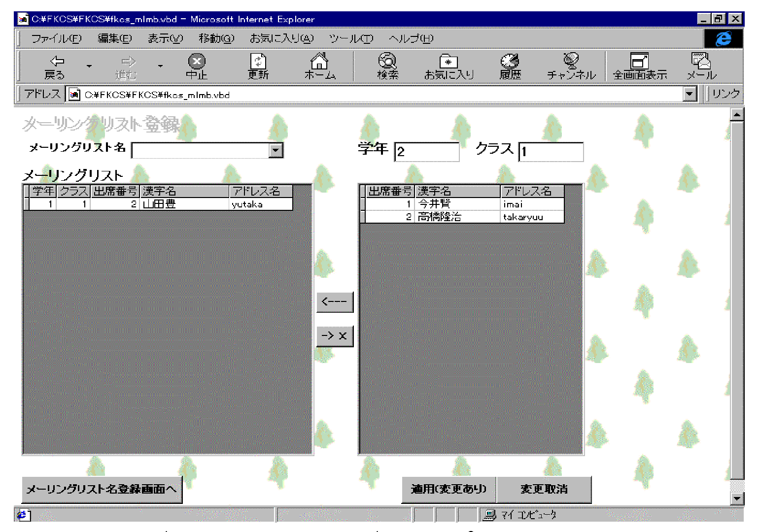Open the ファイル(F) menu
This screenshot has width=759, height=532.
[56, 38]
